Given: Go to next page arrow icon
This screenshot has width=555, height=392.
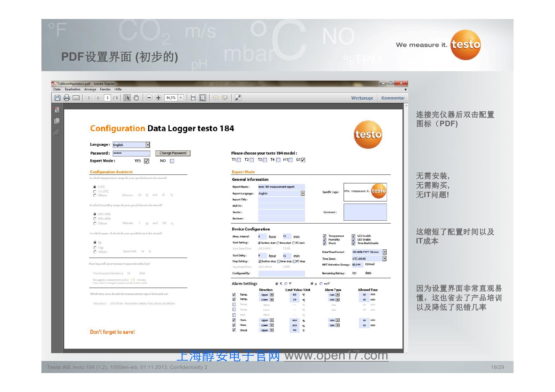Looking at the screenshot, I should [98, 98].
